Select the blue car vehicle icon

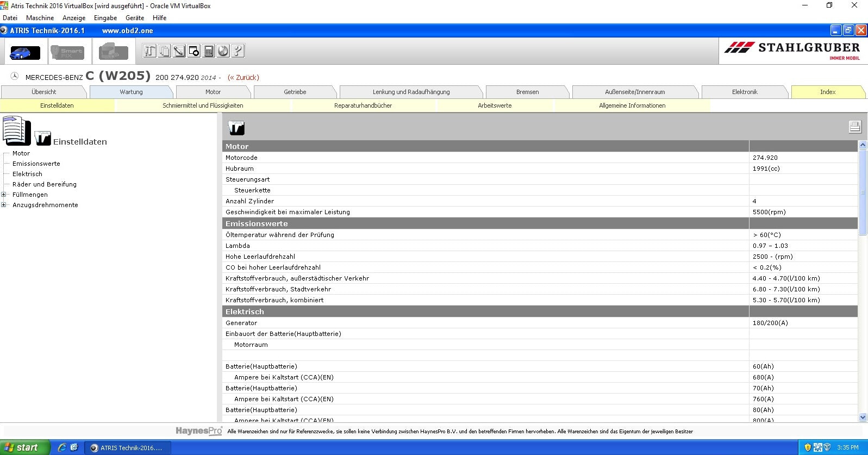point(25,52)
